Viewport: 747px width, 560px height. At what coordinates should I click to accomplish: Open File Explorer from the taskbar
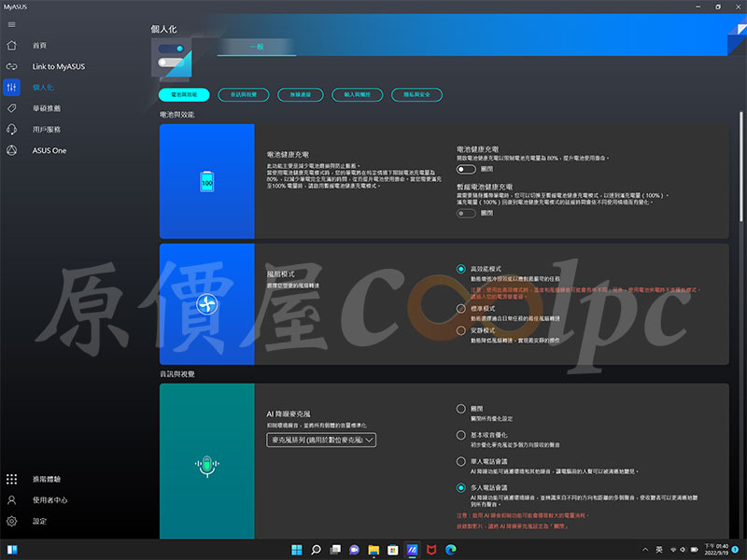click(373, 550)
